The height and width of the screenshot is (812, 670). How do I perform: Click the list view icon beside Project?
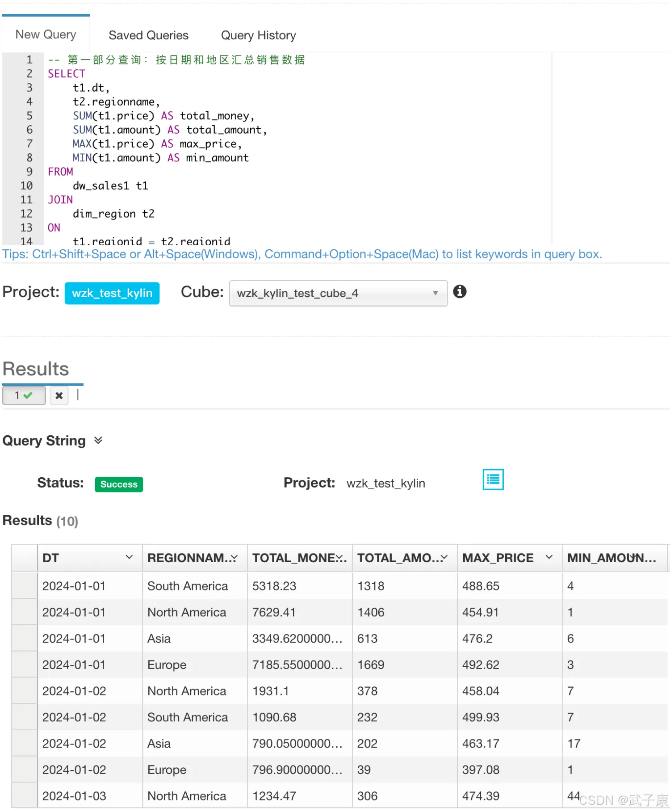(x=493, y=480)
